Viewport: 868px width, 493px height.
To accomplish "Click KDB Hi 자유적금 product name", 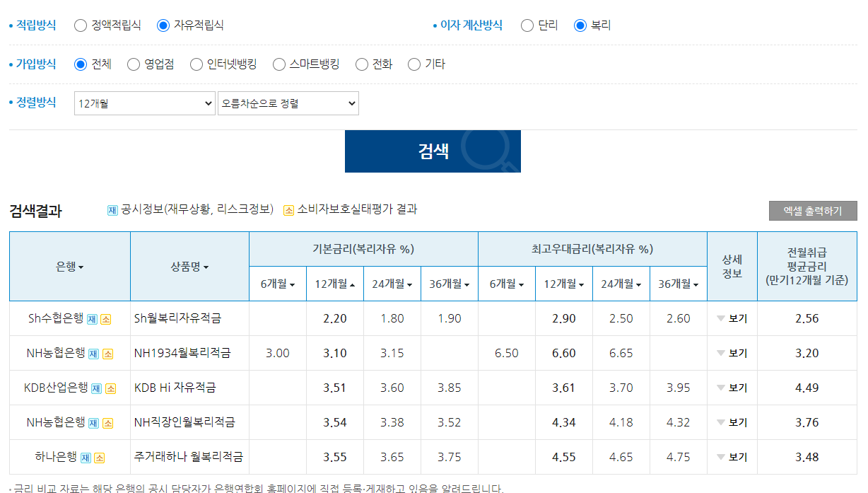I will (x=175, y=388).
